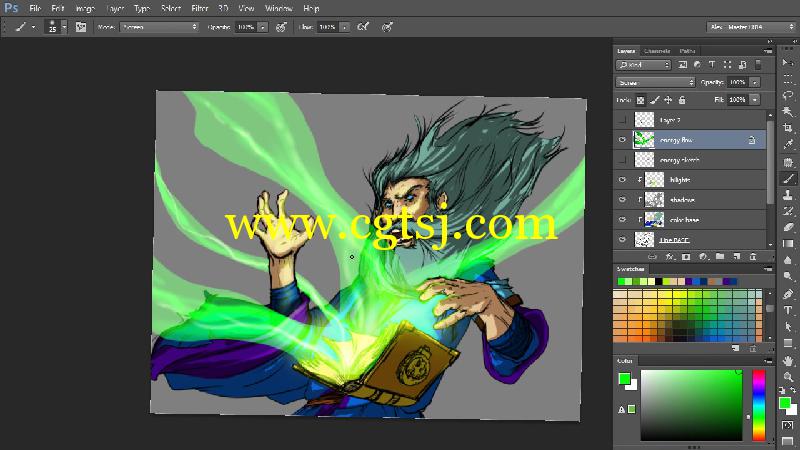Click the rainbow hue slider bar
Screen dimensions: 800x450
[759, 405]
